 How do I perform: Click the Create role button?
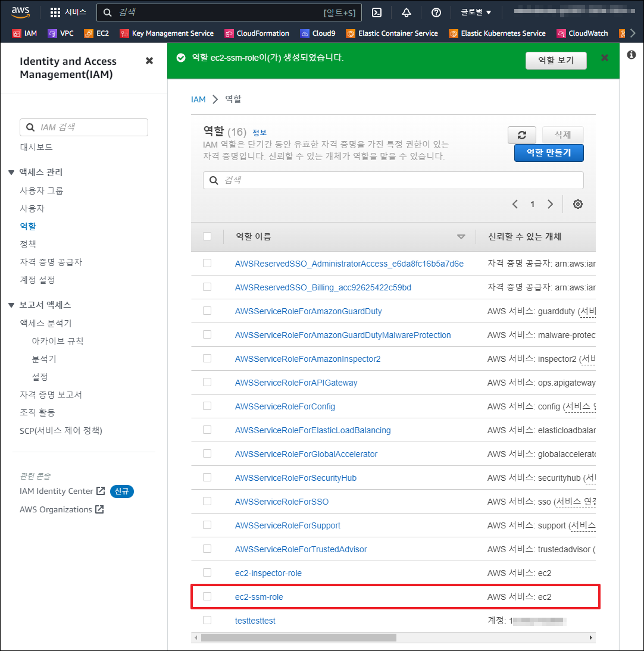click(549, 153)
